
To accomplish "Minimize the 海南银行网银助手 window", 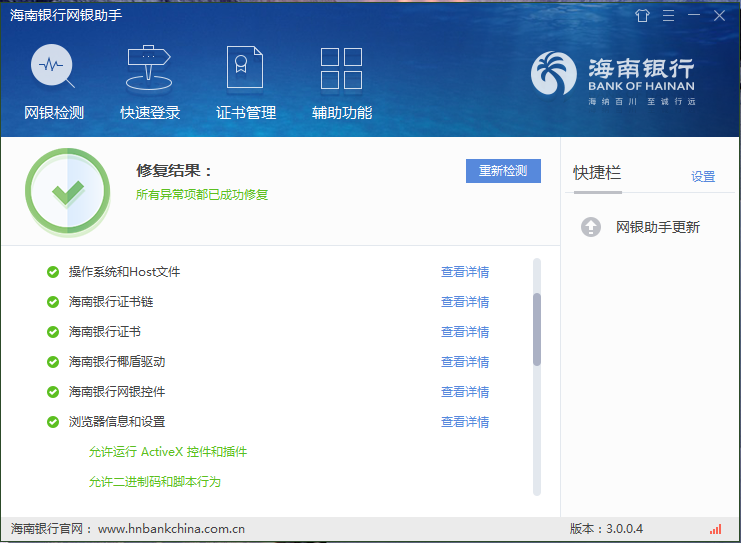I will tap(694, 16).
